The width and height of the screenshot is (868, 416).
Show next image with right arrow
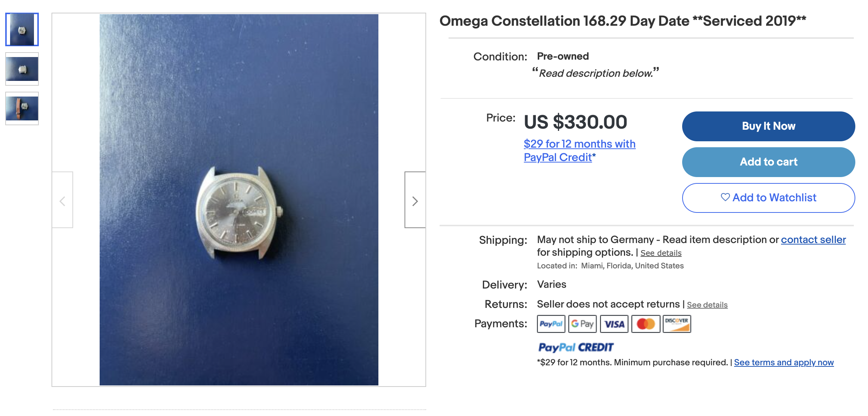click(415, 201)
